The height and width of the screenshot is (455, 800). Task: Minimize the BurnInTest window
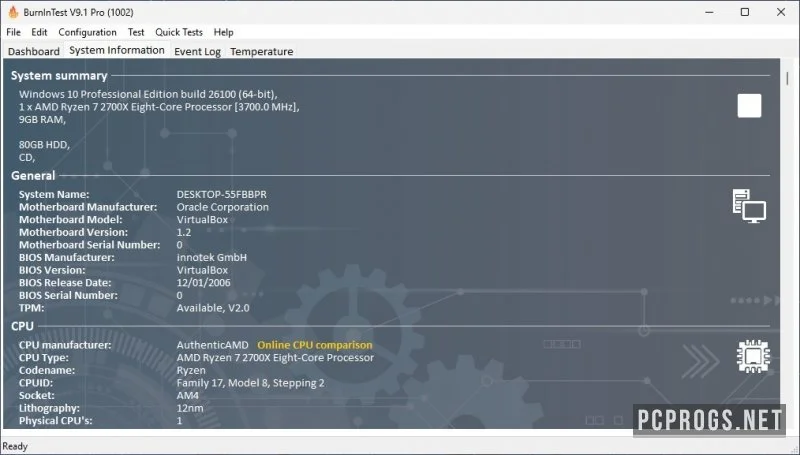click(x=709, y=12)
